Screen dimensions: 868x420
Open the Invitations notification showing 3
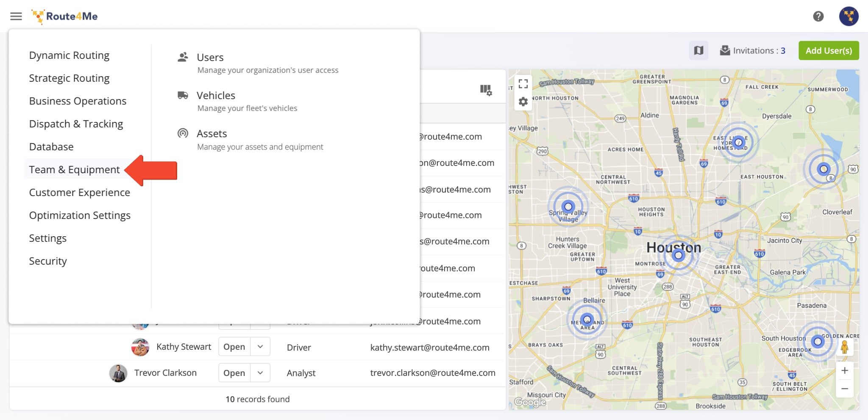point(753,50)
